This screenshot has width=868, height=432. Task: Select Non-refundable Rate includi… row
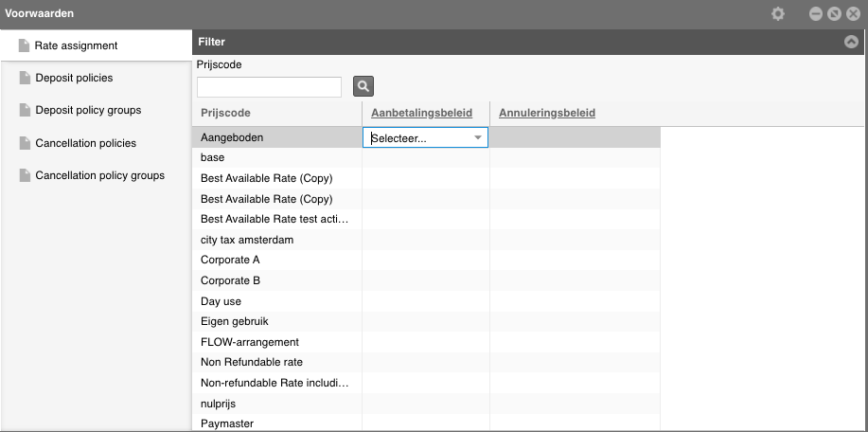click(x=426, y=384)
